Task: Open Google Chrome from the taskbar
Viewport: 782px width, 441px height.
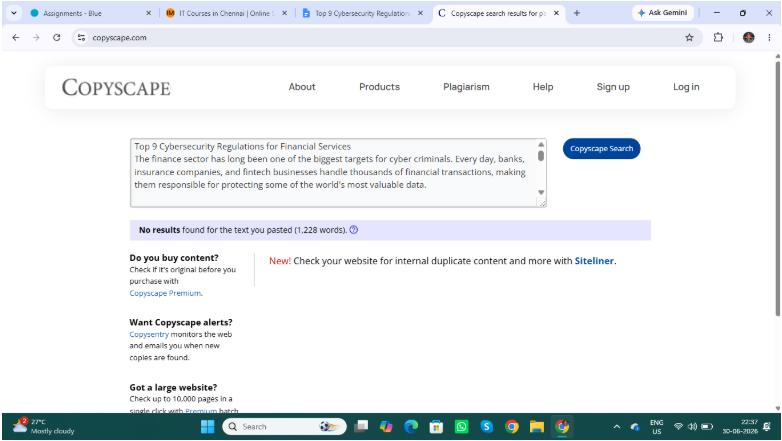Action: click(512, 427)
